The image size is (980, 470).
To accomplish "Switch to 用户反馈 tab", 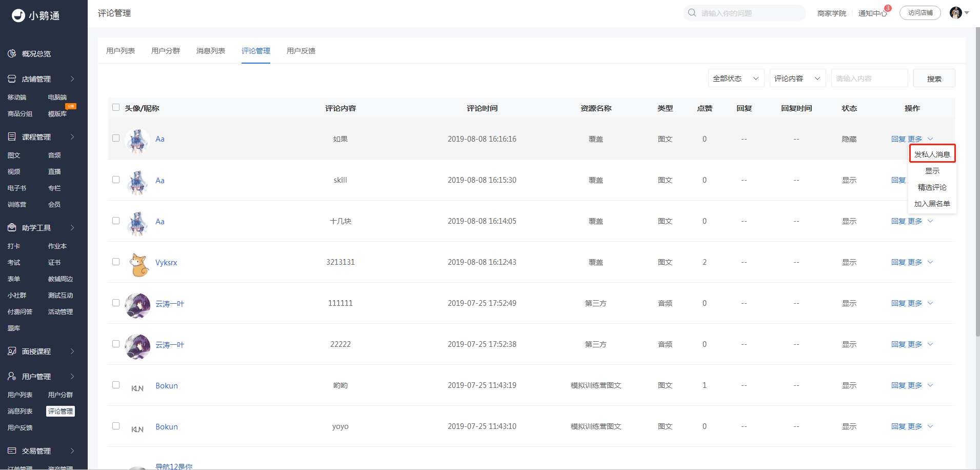I will 301,51.
